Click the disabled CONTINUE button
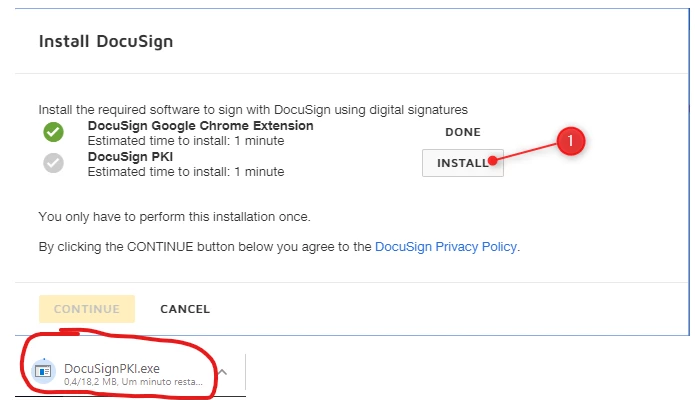 (x=87, y=309)
